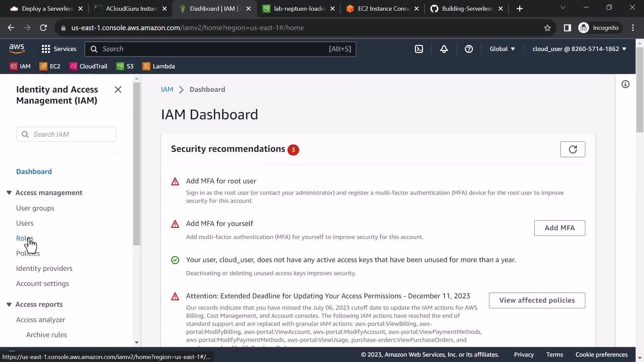The image size is (644, 362).
Task: Open the Global region dropdown
Action: pyautogui.click(x=502, y=49)
